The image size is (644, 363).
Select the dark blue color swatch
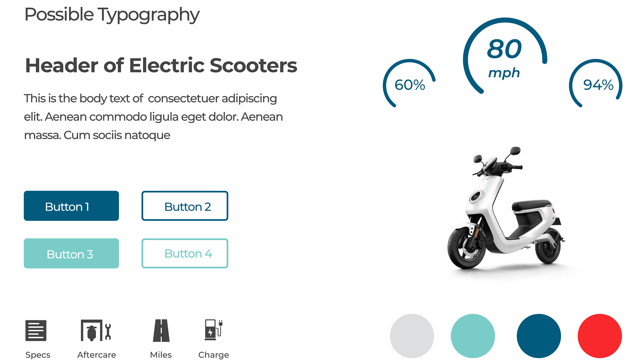(539, 336)
